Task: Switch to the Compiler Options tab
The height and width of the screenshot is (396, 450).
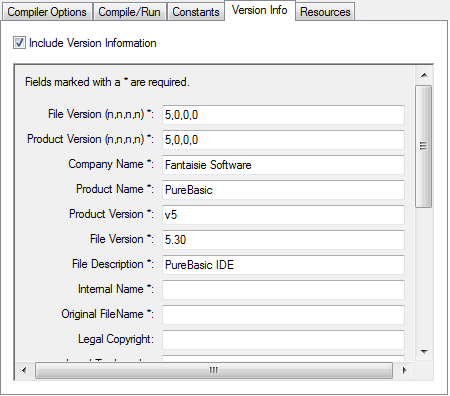Action: click(x=47, y=12)
